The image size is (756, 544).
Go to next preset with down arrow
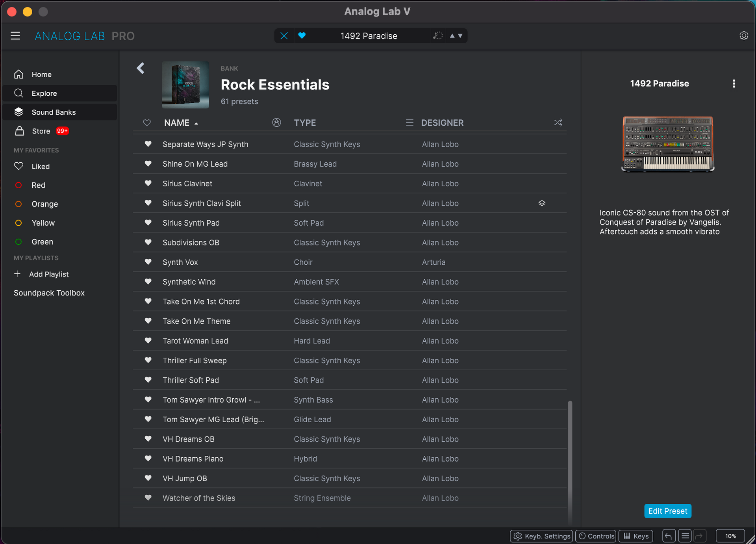460,36
